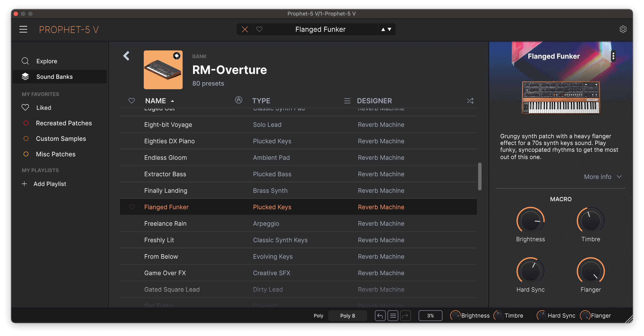This screenshot has height=336, width=644.
Task: Click the shuffle presets icon
Action: (470, 101)
